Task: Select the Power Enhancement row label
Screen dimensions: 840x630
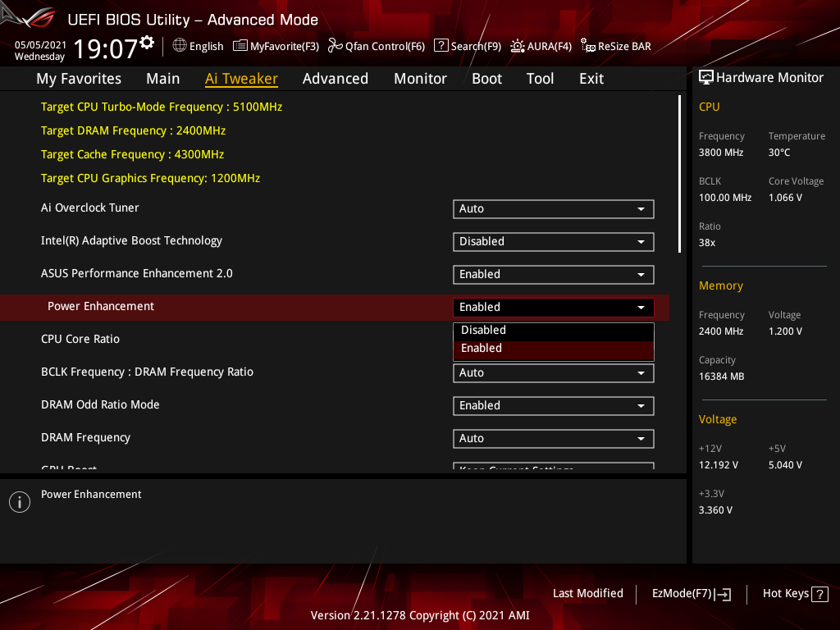Action: click(x=101, y=307)
